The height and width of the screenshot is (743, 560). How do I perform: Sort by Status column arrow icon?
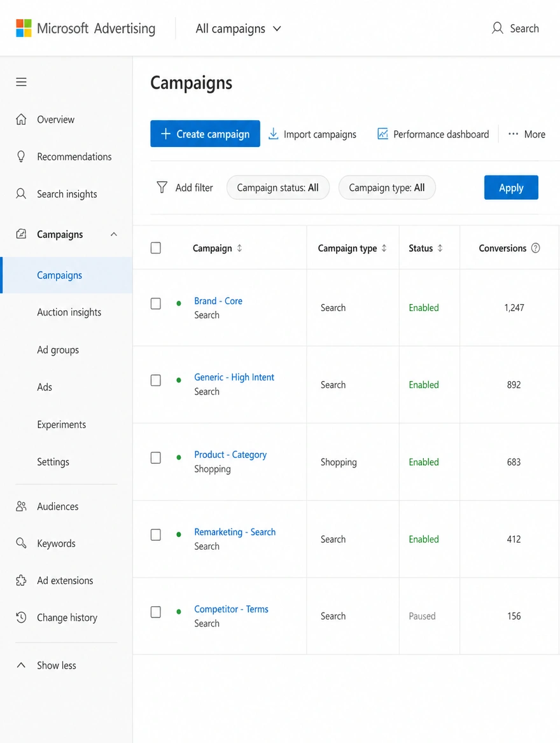point(440,248)
